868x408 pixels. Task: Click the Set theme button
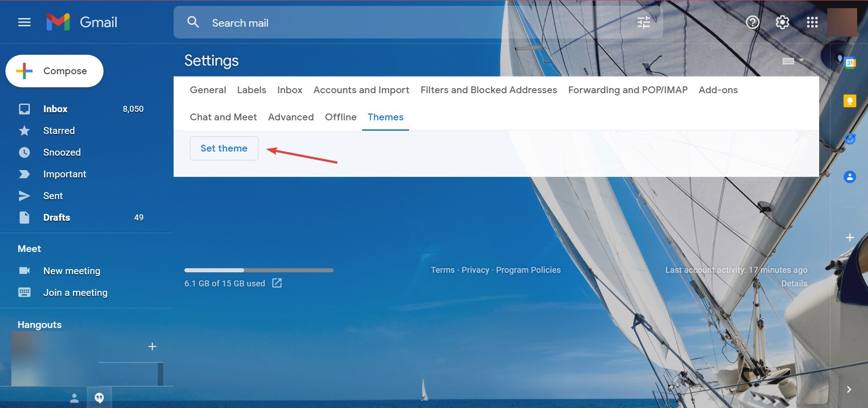224,148
